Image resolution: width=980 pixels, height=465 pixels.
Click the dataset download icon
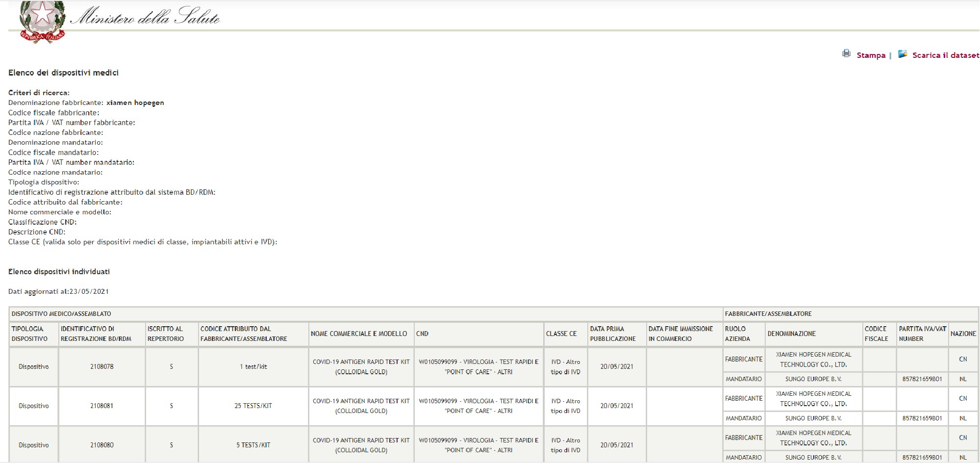pos(902,54)
